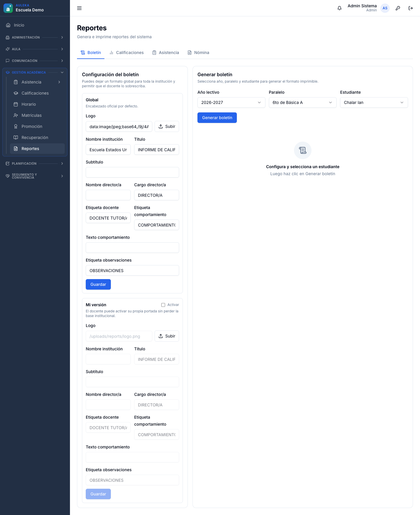
Task: Click the logout icon
Action: (x=411, y=8)
